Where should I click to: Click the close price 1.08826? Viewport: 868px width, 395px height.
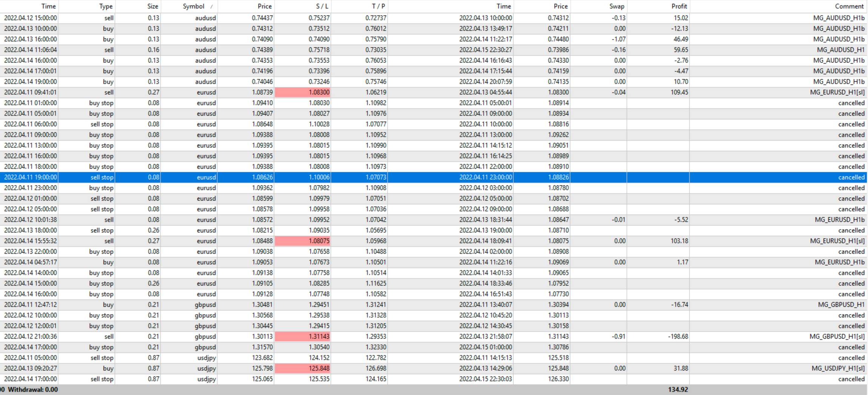558,177
